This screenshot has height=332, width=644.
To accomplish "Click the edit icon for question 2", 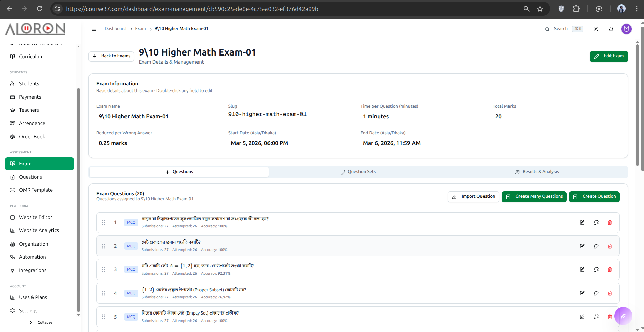I will point(582,246).
